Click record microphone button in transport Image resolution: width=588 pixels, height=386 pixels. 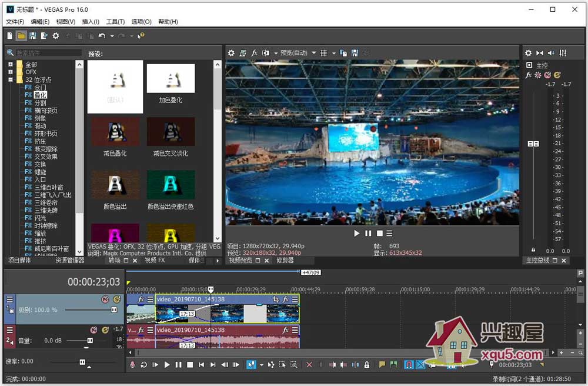pyautogui.click(x=132, y=364)
